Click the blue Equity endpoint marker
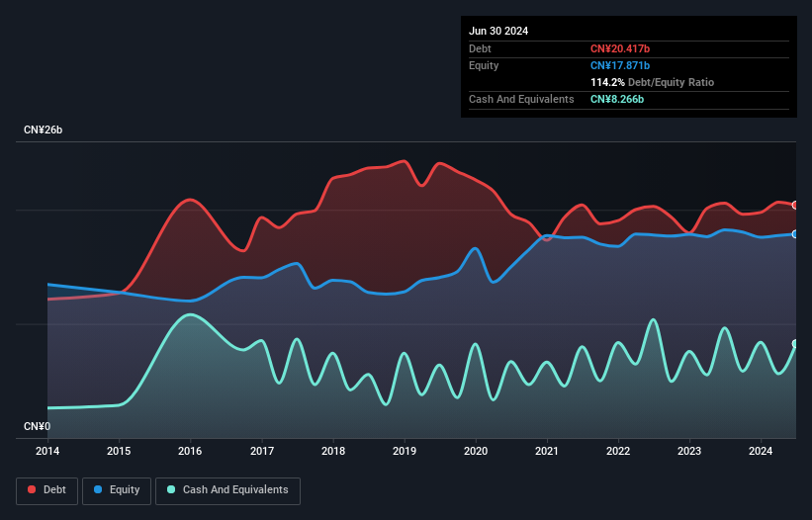The width and height of the screenshot is (812, 520). pyautogui.click(x=795, y=234)
